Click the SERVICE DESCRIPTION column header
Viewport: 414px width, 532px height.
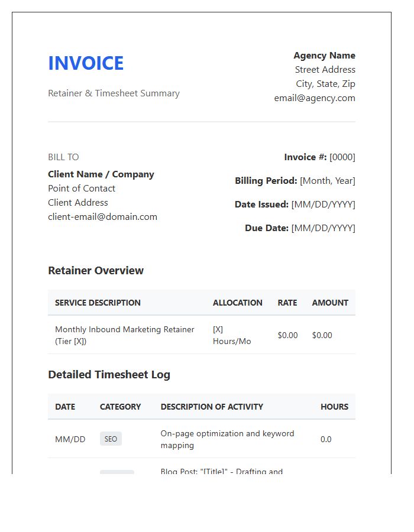98,303
